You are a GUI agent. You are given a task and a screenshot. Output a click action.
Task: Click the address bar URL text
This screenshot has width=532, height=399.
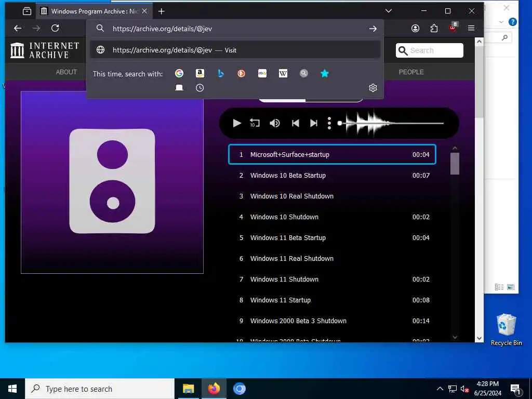pos(162,29)
